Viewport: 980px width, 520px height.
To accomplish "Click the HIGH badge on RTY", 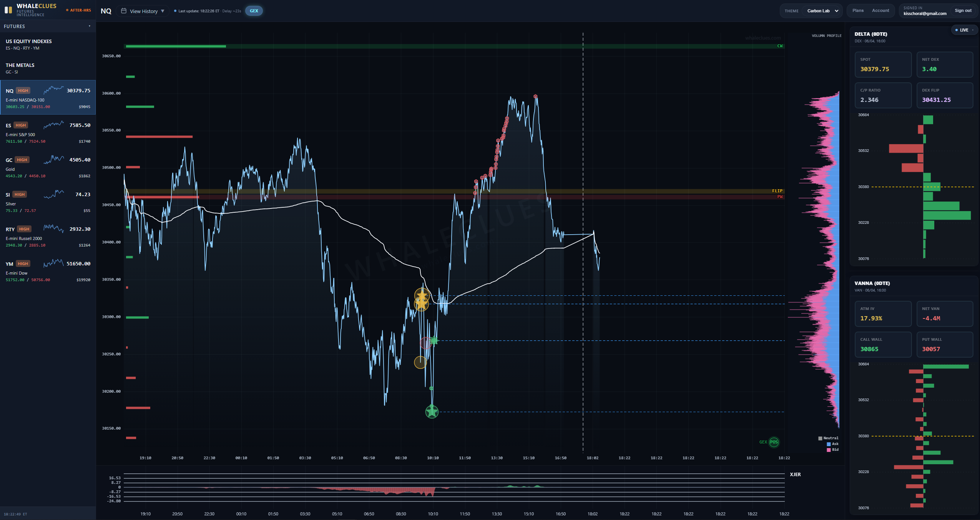I will (24, 229).
